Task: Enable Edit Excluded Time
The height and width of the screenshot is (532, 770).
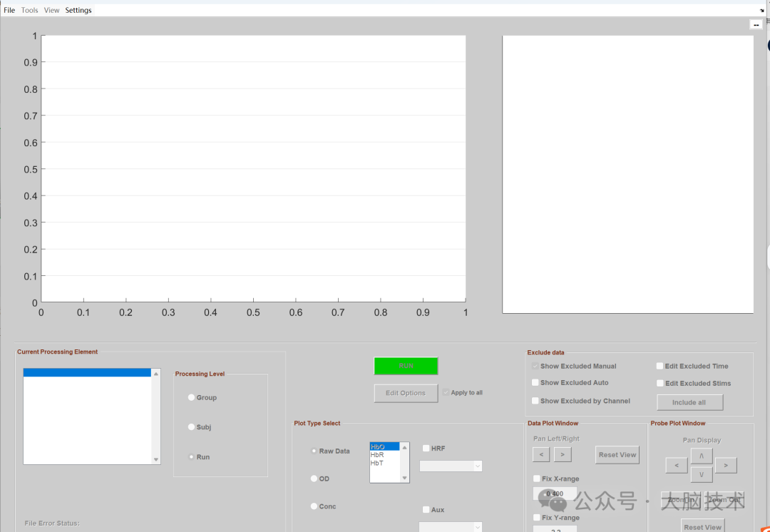Action: [660, 366]
